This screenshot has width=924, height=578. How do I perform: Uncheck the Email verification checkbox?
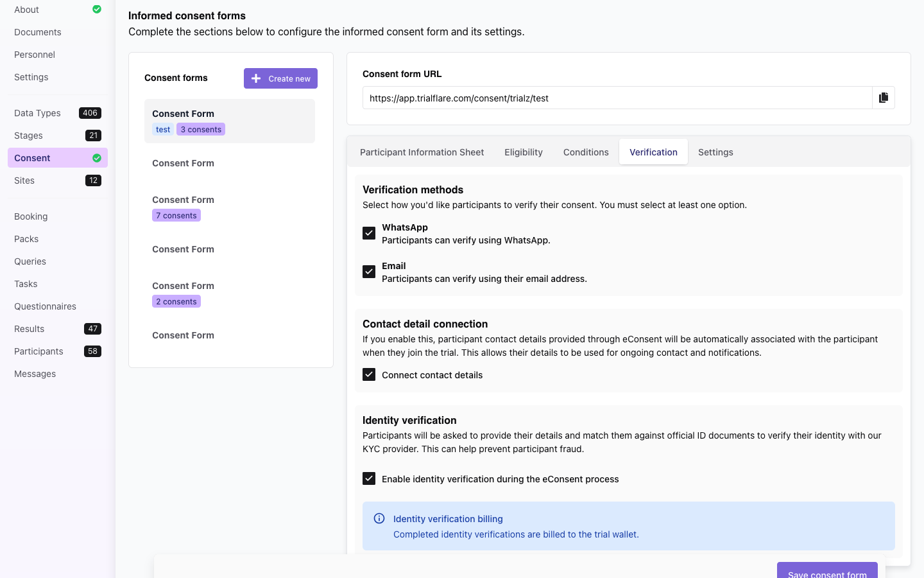(369, 272)
